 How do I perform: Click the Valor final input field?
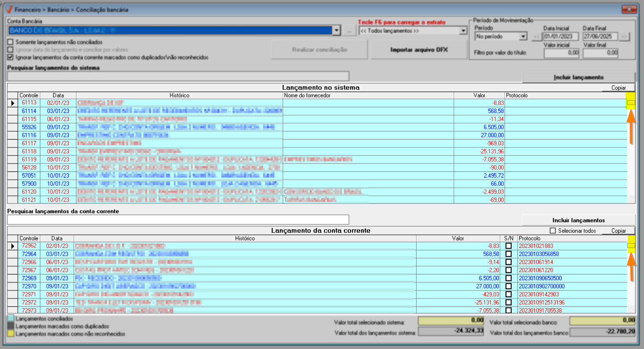(601, 53)
